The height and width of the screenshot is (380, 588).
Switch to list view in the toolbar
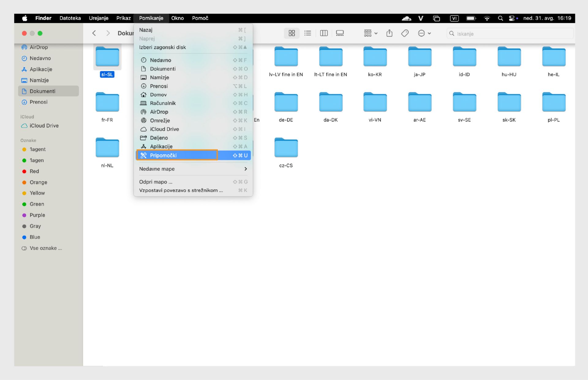click(x=307, y=33)
